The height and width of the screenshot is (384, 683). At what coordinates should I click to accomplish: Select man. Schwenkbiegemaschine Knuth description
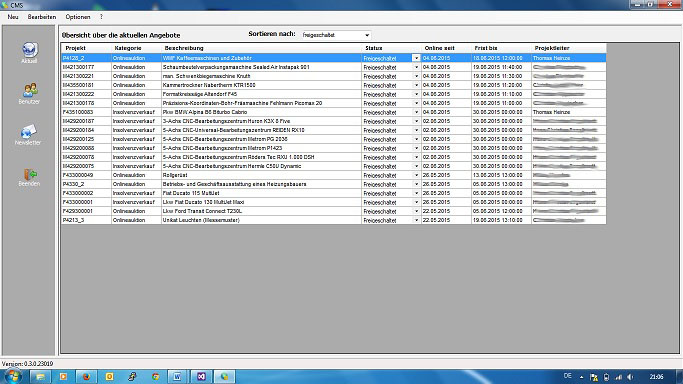coord(261,76)
